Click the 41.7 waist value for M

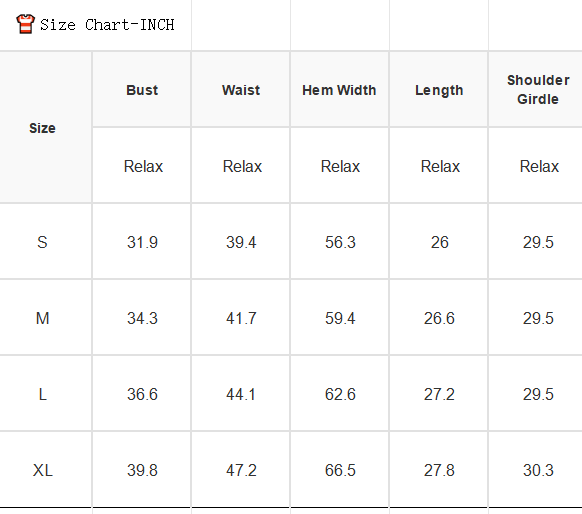[241, 318]
